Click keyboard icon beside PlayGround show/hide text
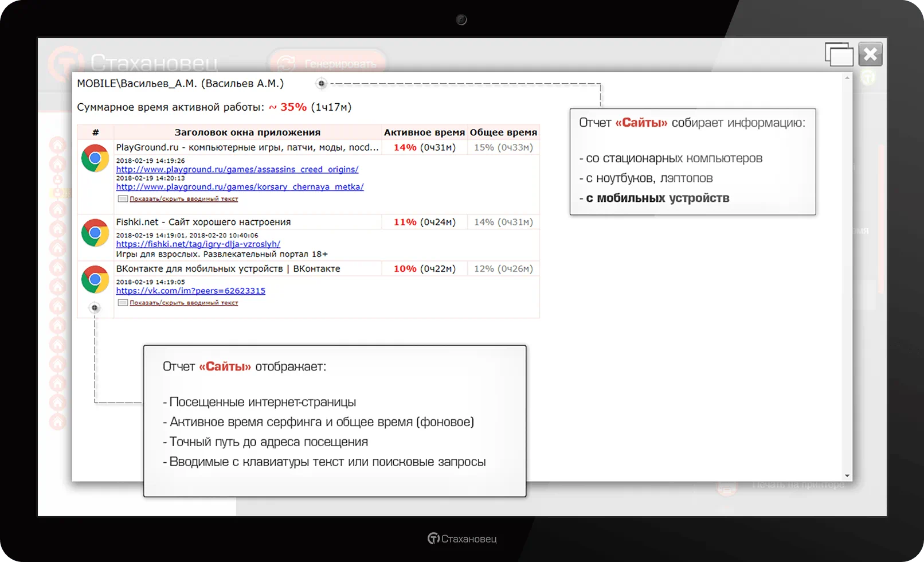Image resolution: width=924 pixels, height=562 pixels. (x=123, y=199)
